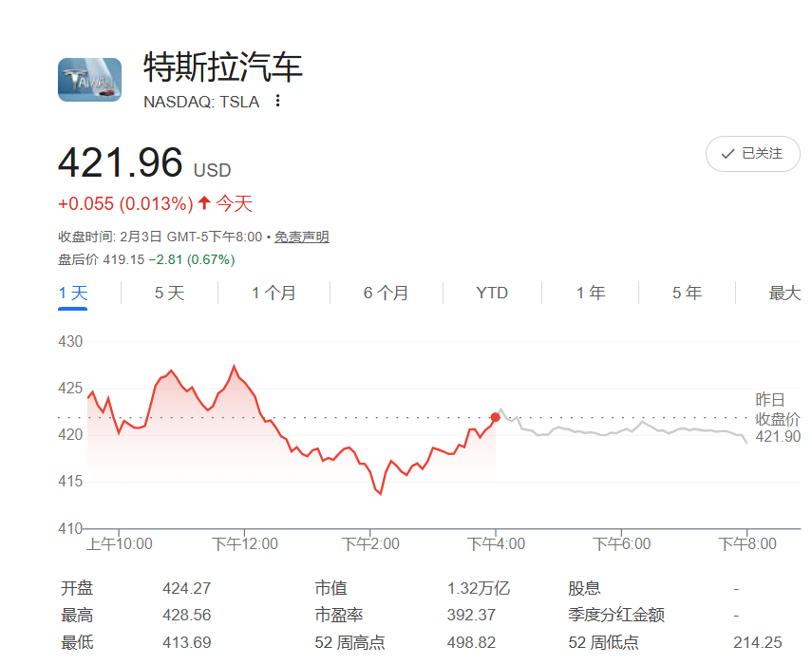
Task: Open the 5年 historical view
Action: (686, 294)
